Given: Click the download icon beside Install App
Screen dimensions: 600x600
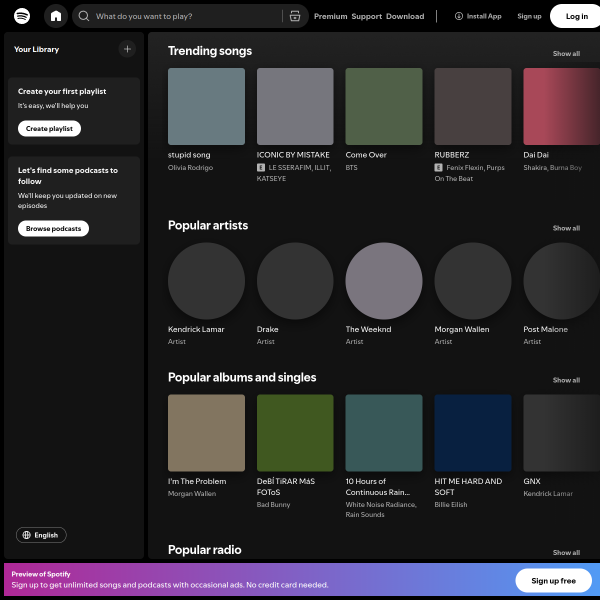Looking at the screenshot, I should (458, 16).
